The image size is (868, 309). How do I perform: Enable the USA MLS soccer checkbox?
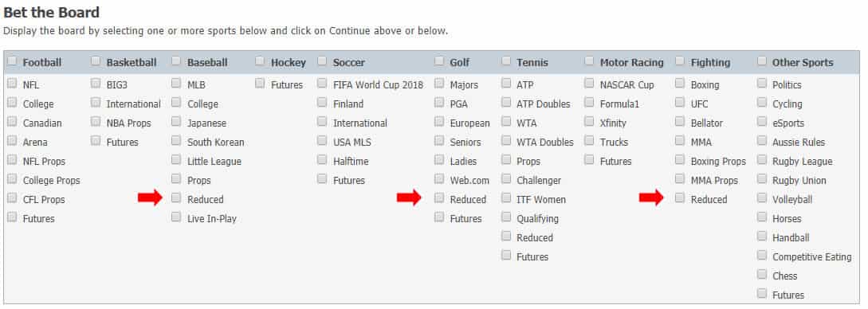[322, 141]
